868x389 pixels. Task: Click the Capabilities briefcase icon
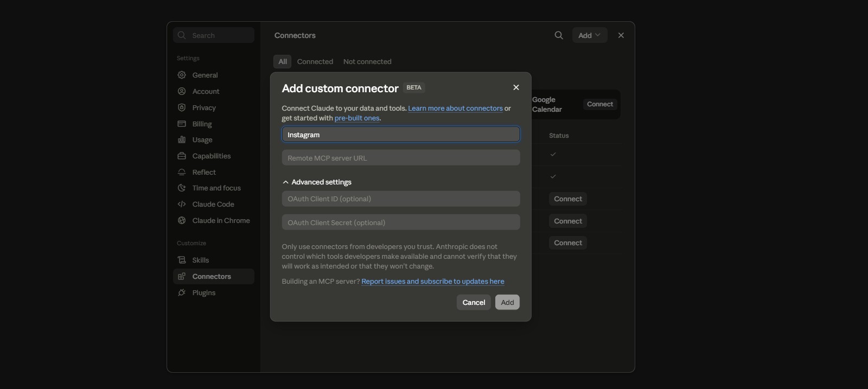[x=182, y=156]
